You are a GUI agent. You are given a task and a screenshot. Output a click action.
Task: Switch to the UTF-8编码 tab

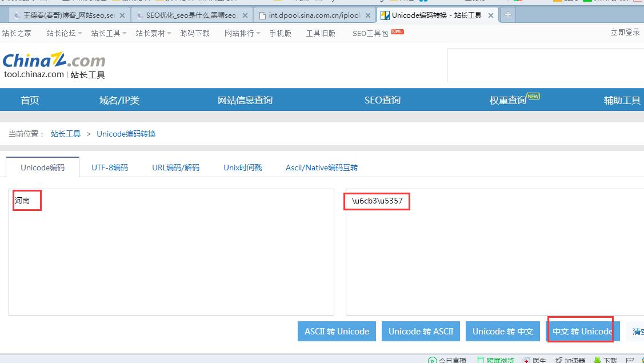click(x=109, y=167)
